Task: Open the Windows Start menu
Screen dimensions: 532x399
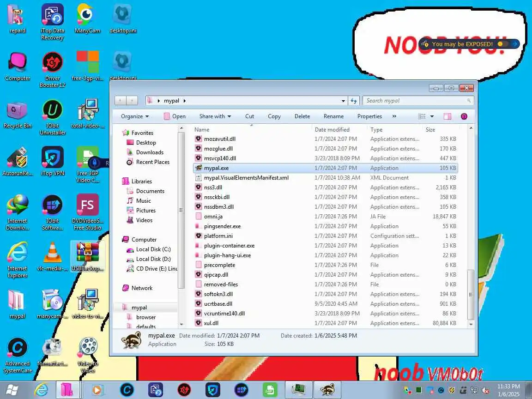Action: click(12, 390)
